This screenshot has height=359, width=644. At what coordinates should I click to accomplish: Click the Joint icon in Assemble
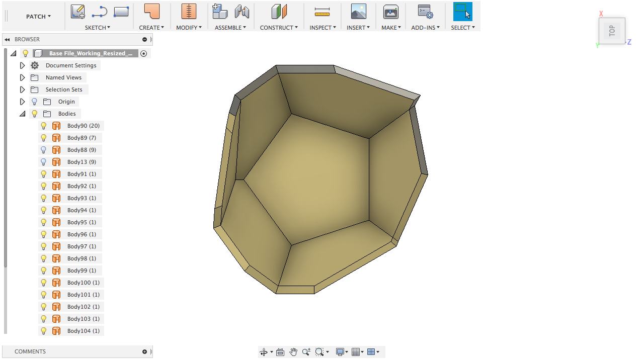pyautogui.click(x=242, y=12)
